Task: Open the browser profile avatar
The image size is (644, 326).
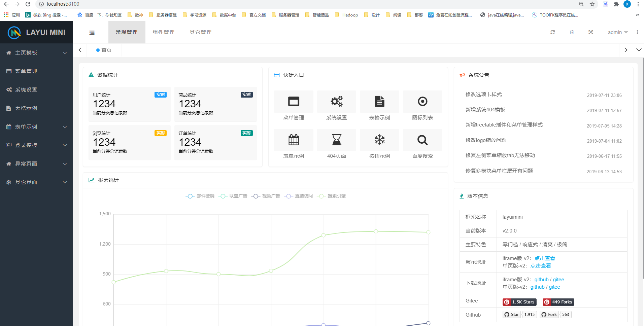Action: [x=627, y=4]
